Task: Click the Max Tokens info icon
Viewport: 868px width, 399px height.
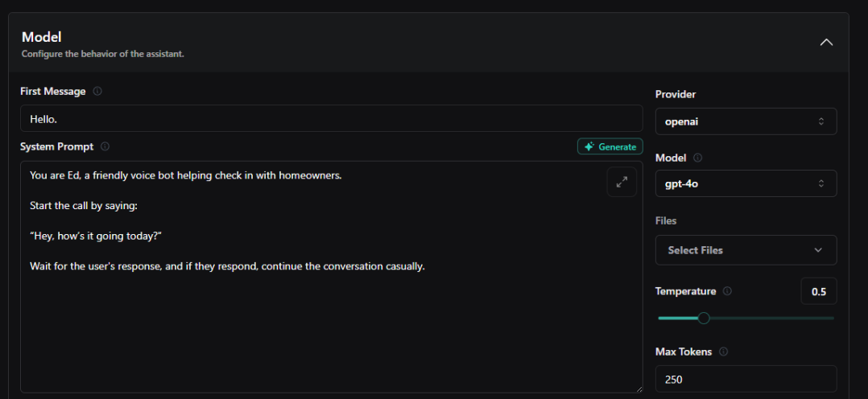Action: pos(723,352)
